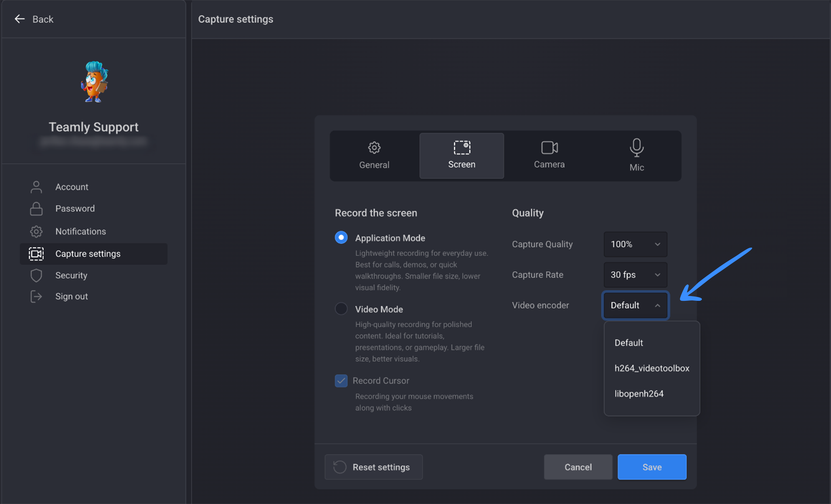This screenshot has width=831, height=504.
Task: Click the Video Mode label text
Action: coord(379,309)
